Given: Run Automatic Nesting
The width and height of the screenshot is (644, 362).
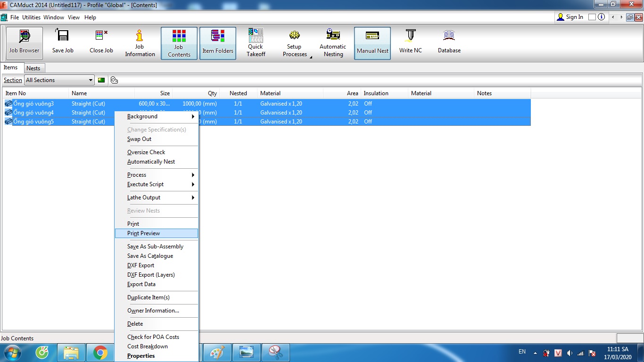Looking at the screenshot, I should tap(333, 43).
